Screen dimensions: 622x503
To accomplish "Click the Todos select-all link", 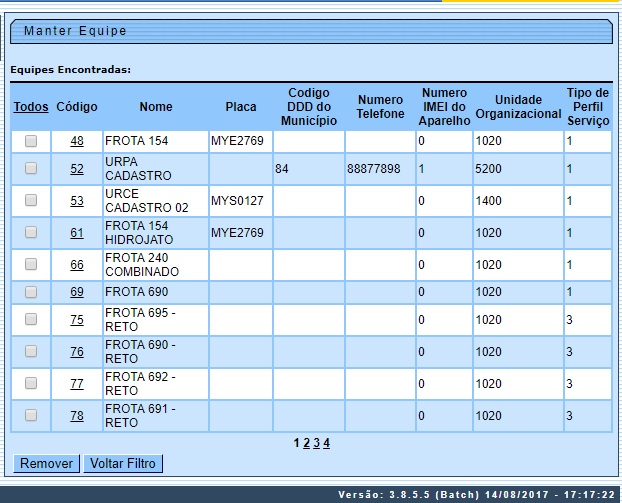I will tap(31, 107).
